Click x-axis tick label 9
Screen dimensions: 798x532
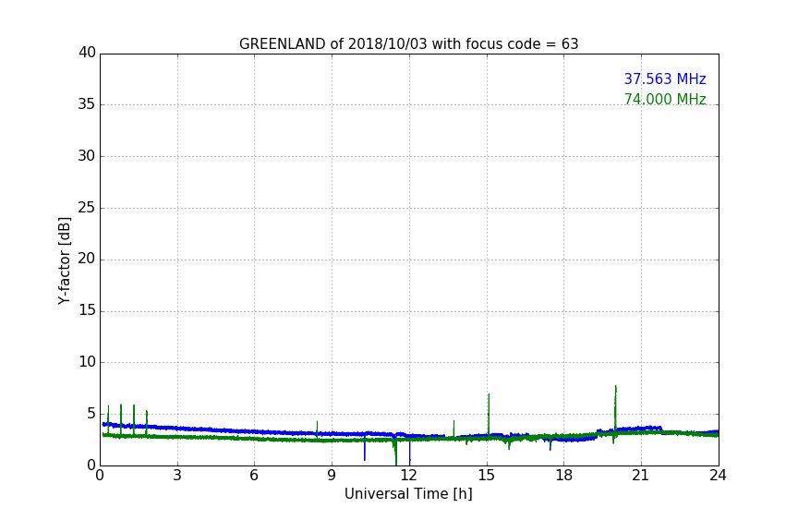tap(332, 476)
